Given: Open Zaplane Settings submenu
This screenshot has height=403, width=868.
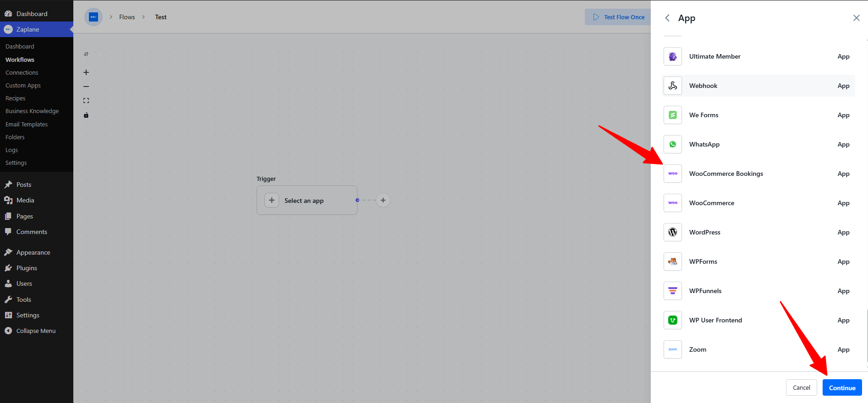Looking at the screenshot, I should coord(16,163).
